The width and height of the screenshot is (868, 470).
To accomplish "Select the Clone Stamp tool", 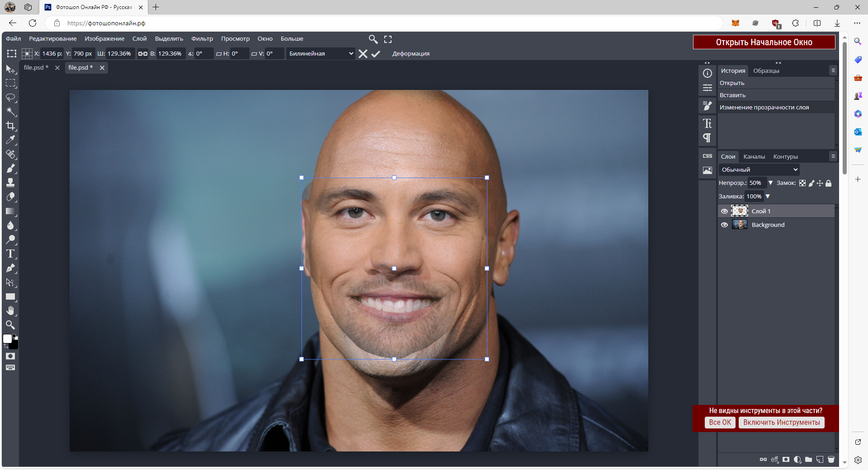I will [11, 183].
